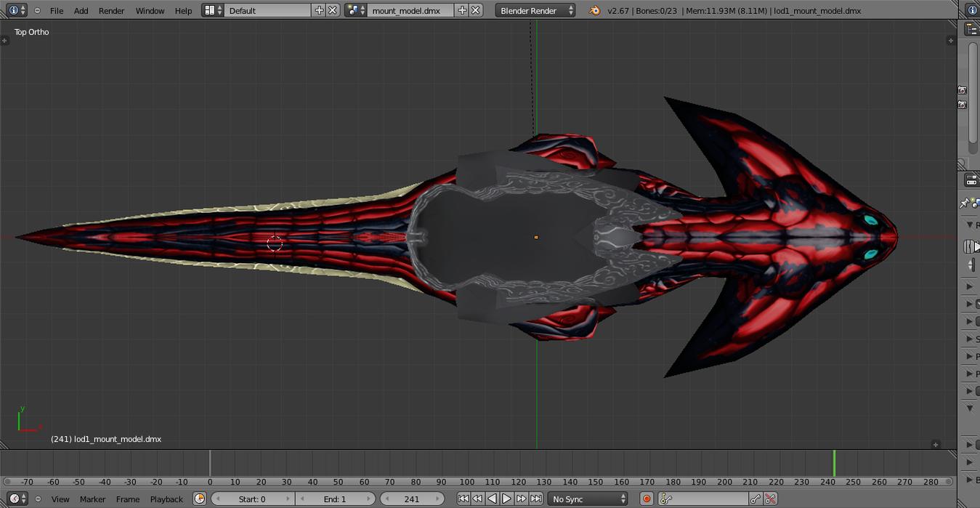Open the screen layout browse icon
Viewport: 980px width, 508px height.
pos(212,10)
